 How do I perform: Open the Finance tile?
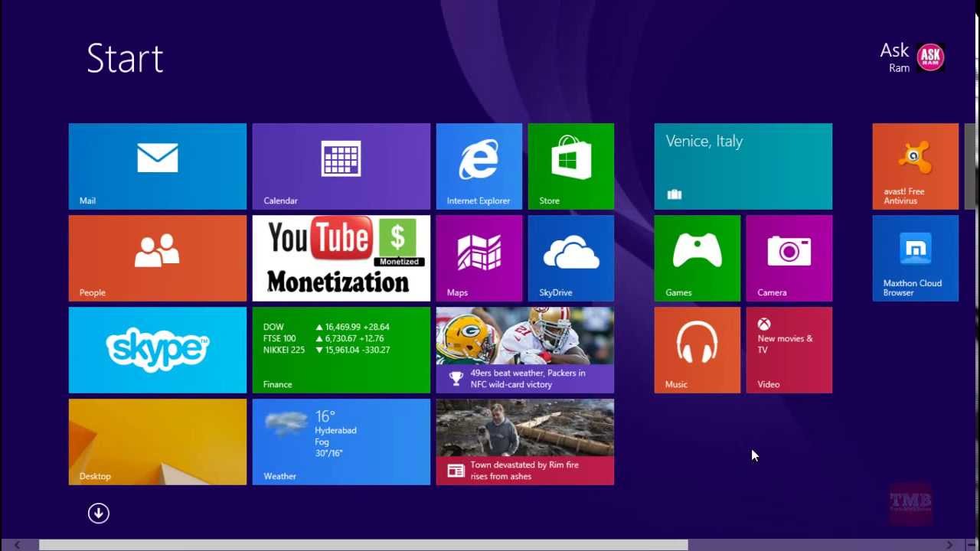tap(341, 350)
